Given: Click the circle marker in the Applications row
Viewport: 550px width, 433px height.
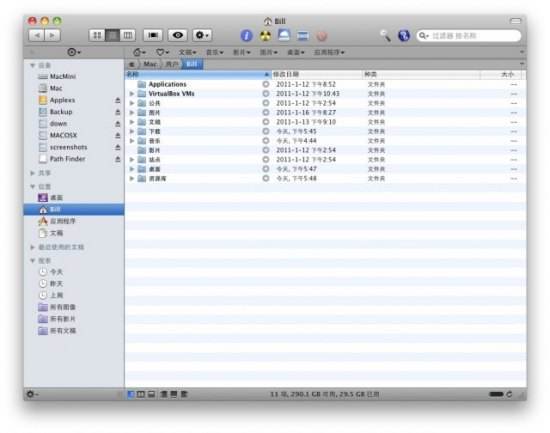Looking at the screenshot, I should [266, 84].
